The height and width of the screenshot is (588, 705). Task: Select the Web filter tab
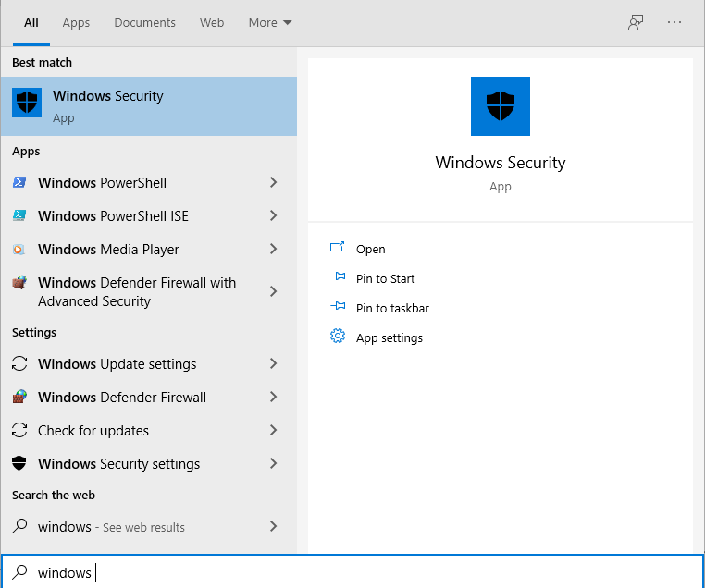pos(212,23)
